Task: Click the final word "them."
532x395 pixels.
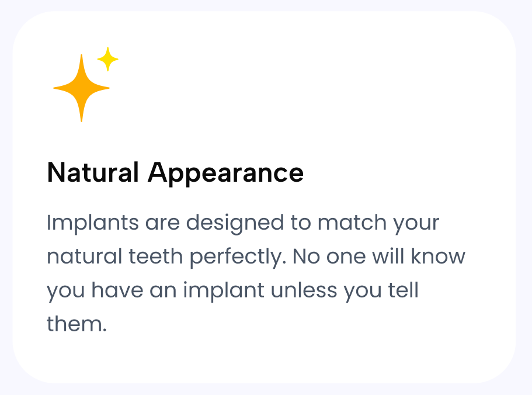Action: 77,324
